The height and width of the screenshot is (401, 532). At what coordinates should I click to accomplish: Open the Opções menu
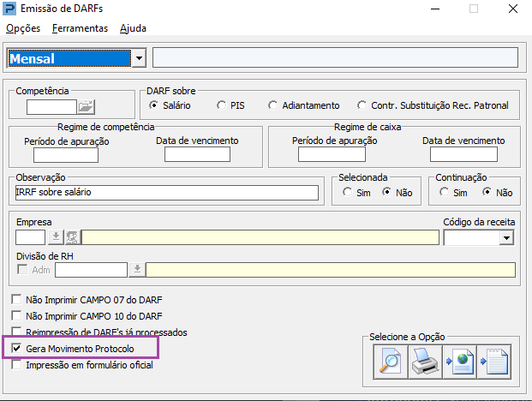tap(23, 28)
